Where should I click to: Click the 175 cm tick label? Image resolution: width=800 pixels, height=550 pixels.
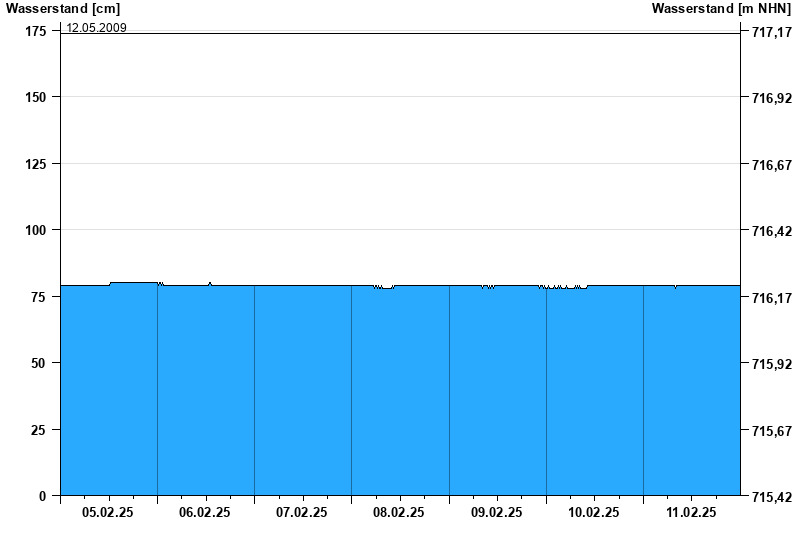tap(36, 32)
